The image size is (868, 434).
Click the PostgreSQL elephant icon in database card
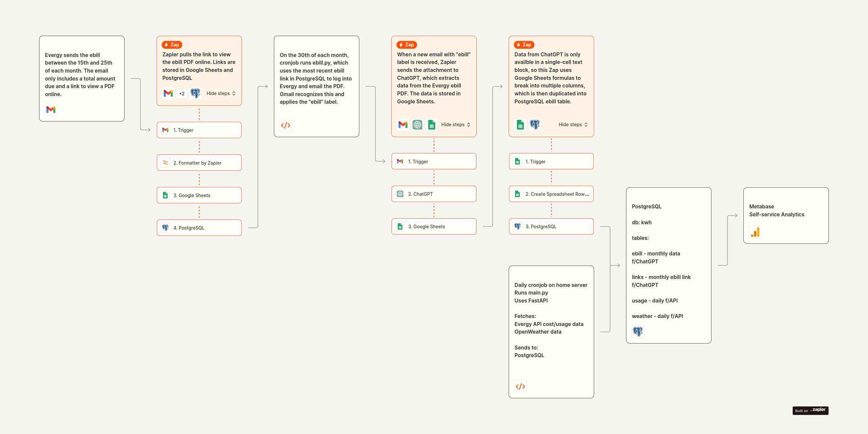tap(637, 332)
